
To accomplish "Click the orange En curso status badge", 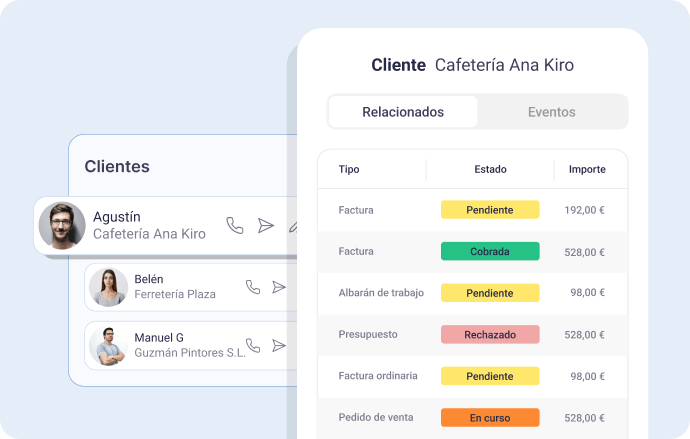I will (x=490, y=418).
